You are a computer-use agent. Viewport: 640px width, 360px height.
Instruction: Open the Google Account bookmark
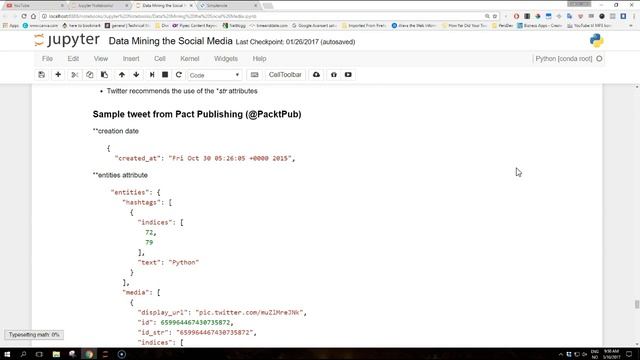314,25
